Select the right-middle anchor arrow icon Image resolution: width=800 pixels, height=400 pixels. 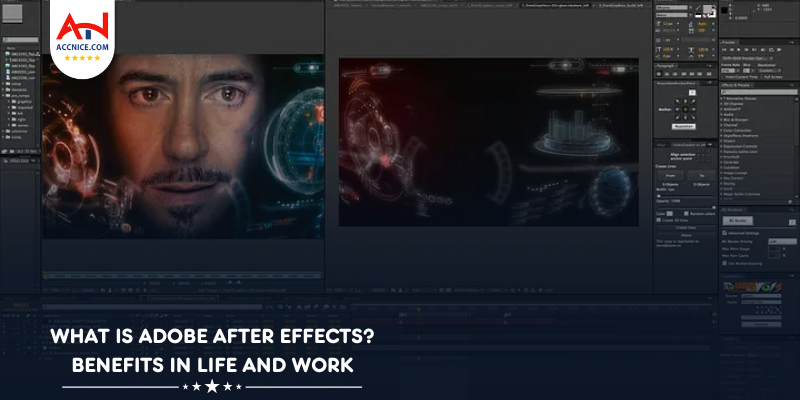694,110
